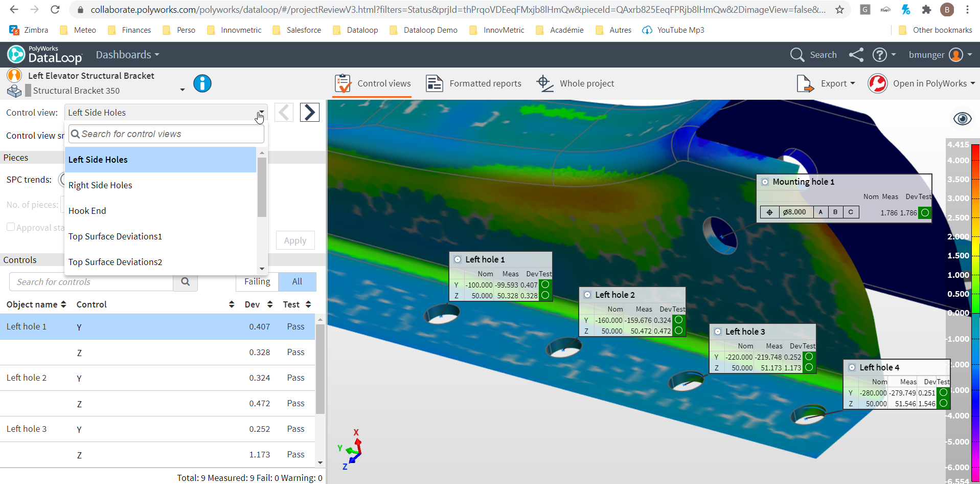Open the Dashboards dropdown menu
This screenshot has width=980, height=484.
click(x=127, y=55)
